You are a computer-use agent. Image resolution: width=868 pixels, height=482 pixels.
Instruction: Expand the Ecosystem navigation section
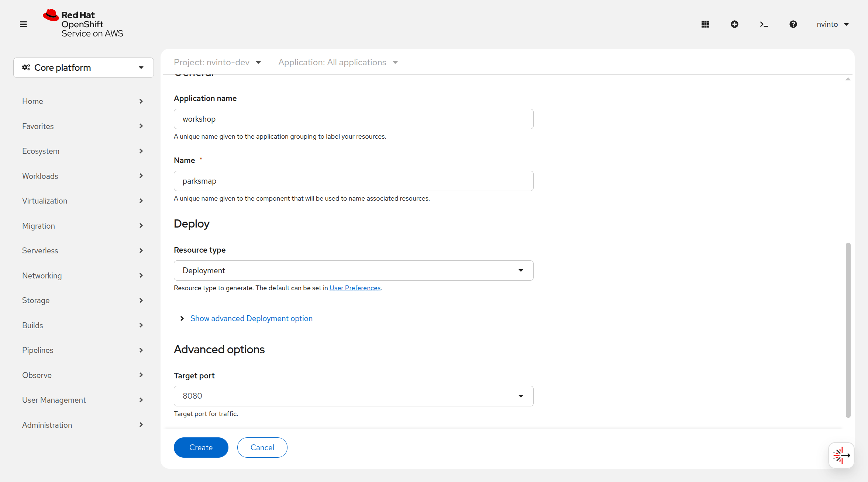(83, 151)
